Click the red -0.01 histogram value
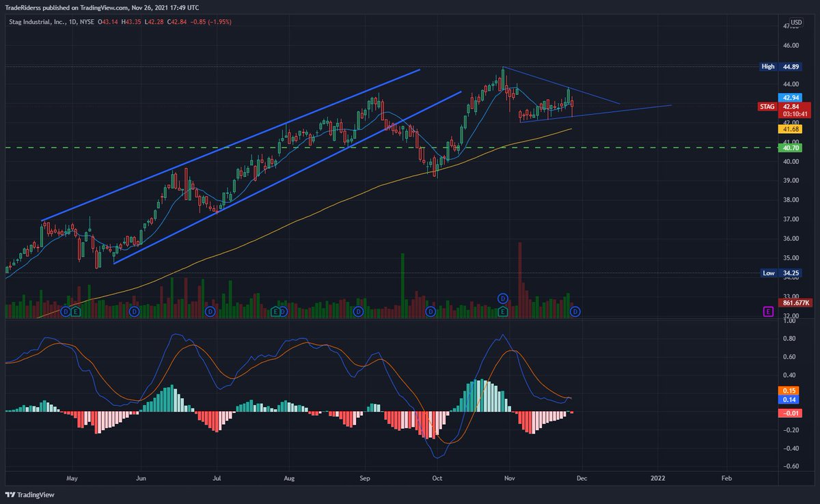Image resolution: width=820 pixels, height=504 pixels. click(x=790, y=412)
